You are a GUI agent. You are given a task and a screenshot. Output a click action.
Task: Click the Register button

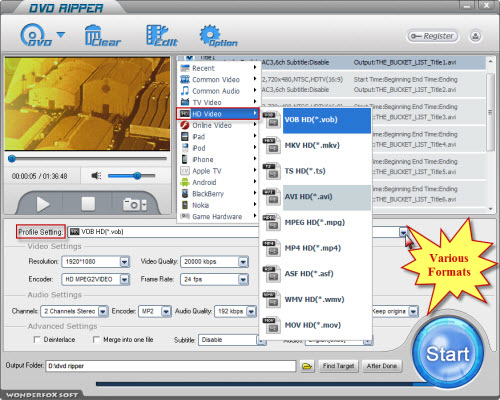433,36
